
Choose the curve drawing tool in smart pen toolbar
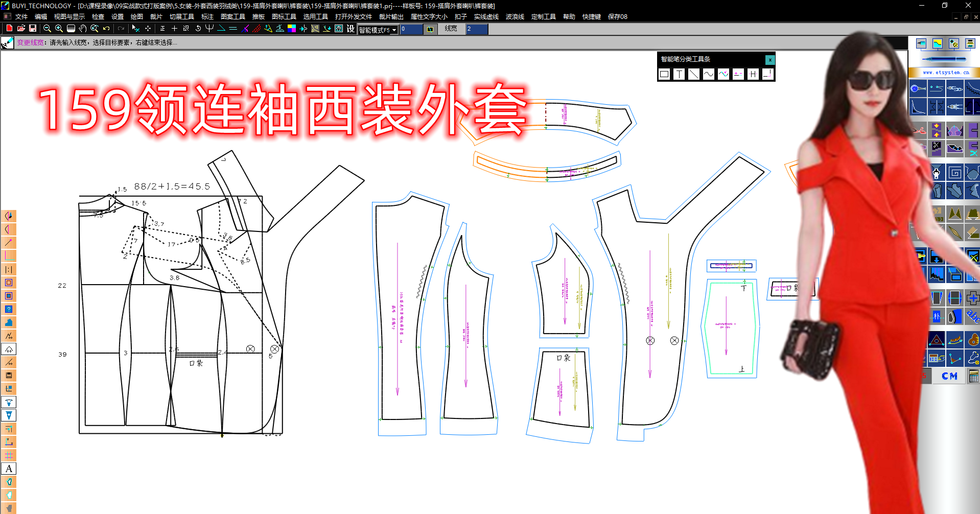point(709,75)
